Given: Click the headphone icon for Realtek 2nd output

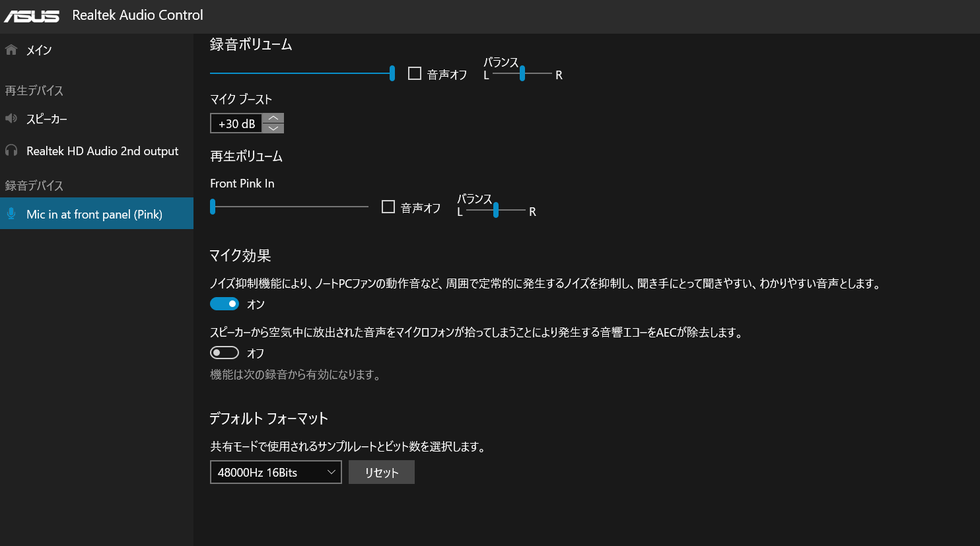Looking at the screenshot, I should [x=11, y=151].
